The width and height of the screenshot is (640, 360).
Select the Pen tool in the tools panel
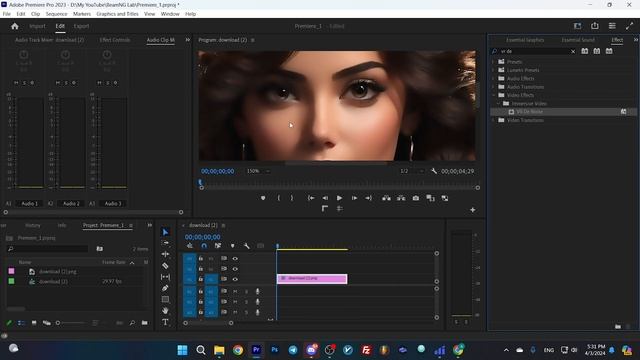(x=165, y=288)
